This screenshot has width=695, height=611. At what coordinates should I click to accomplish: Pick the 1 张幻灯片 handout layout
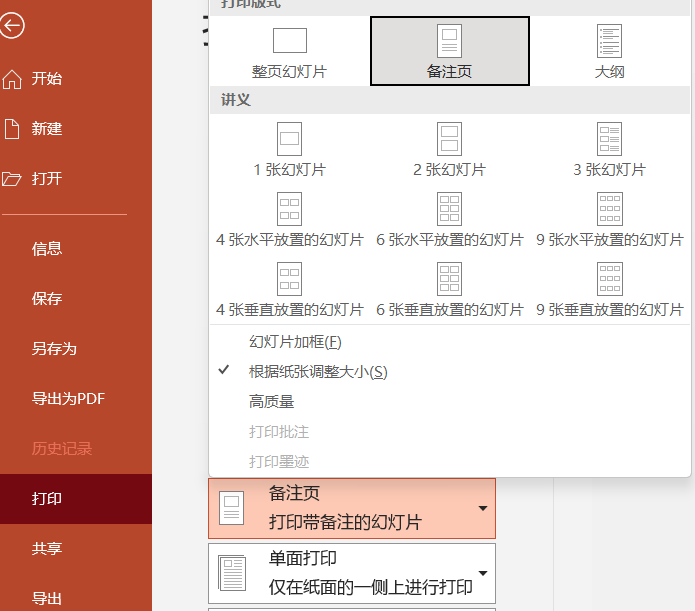tap(289, 140)
